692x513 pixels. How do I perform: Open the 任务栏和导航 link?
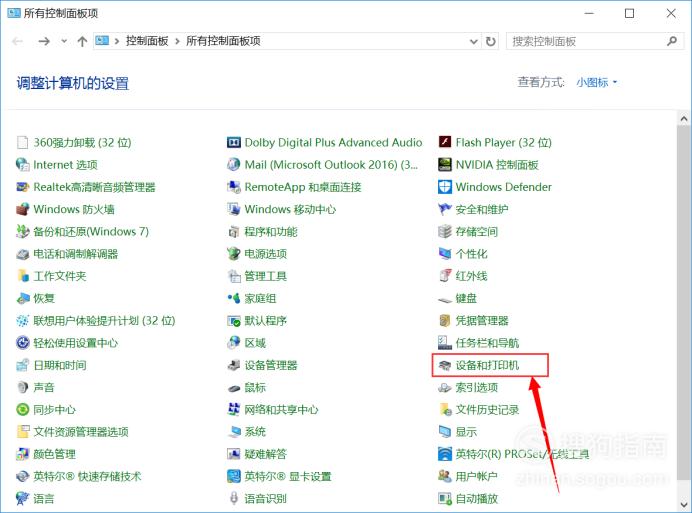487,343
